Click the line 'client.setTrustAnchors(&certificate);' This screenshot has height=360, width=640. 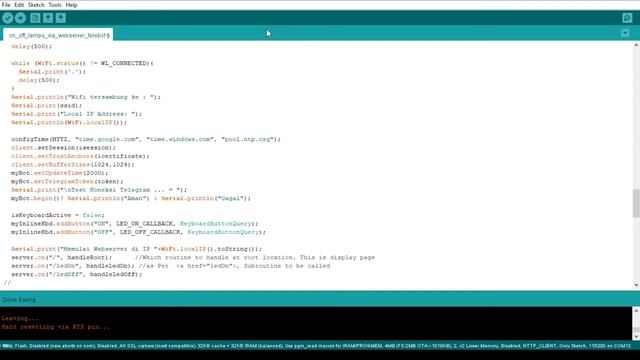click(x=80, y=156)
